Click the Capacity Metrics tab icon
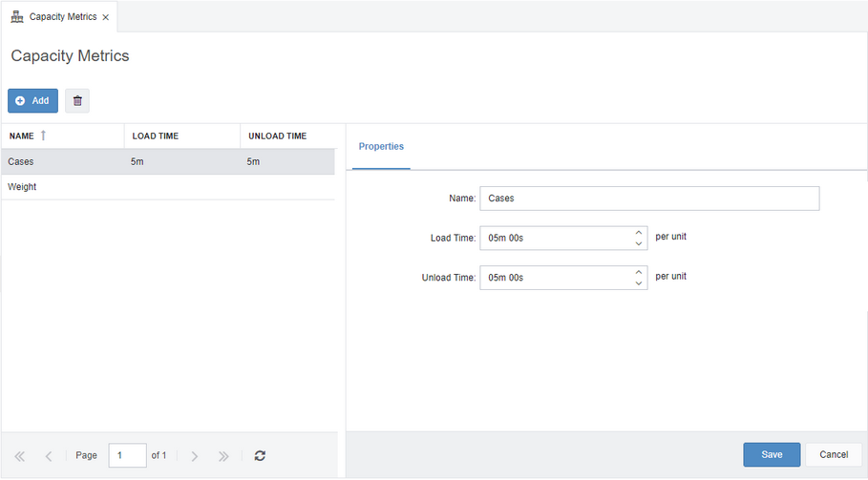The image size is (868, 480). coord(17,16)
